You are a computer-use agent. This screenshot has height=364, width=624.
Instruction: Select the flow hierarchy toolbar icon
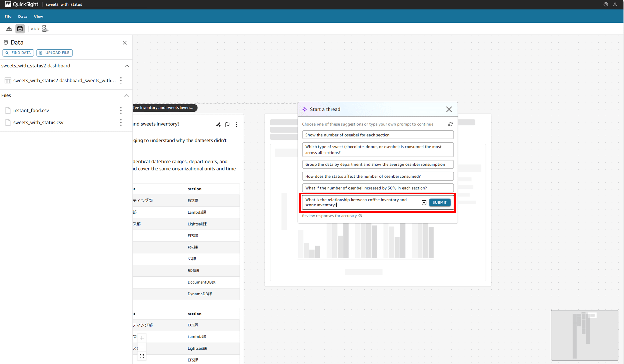click(9, 29)
